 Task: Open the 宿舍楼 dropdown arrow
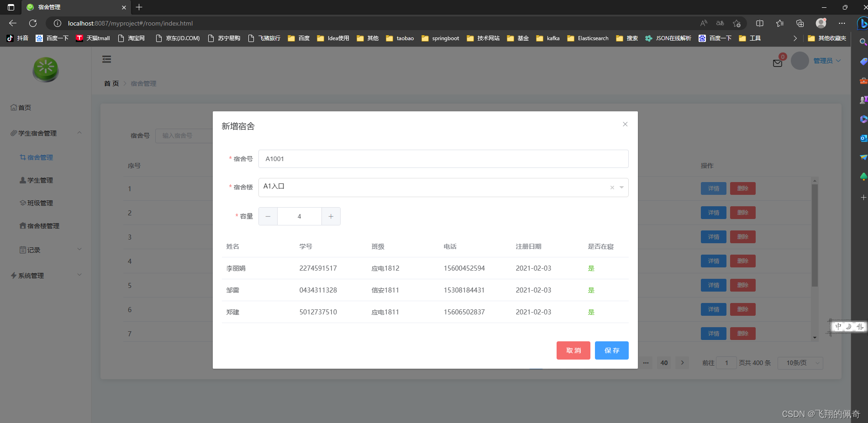(x=621, y=188)
